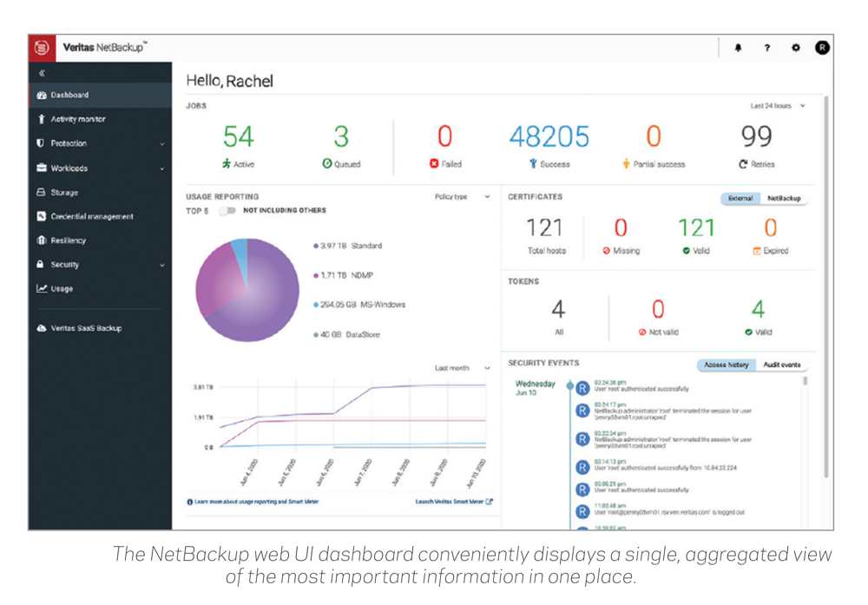
Task: Open the help question mark icon
Action: [x=766, y=48]
